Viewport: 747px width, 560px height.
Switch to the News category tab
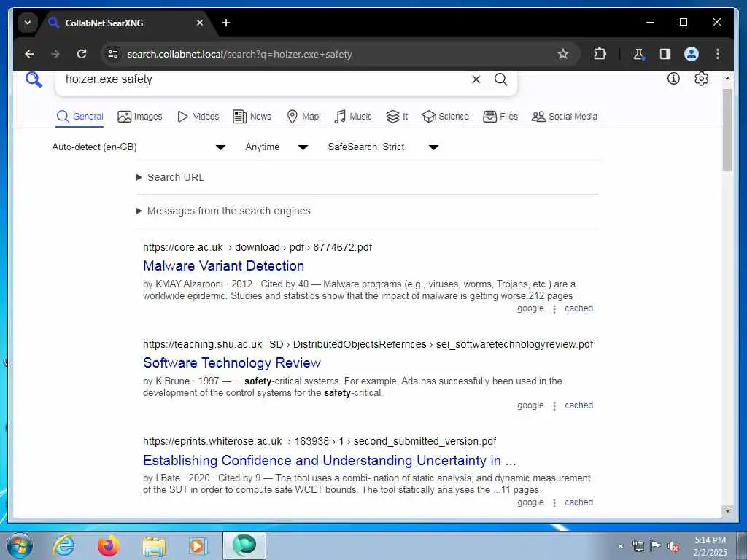point(252,116)
